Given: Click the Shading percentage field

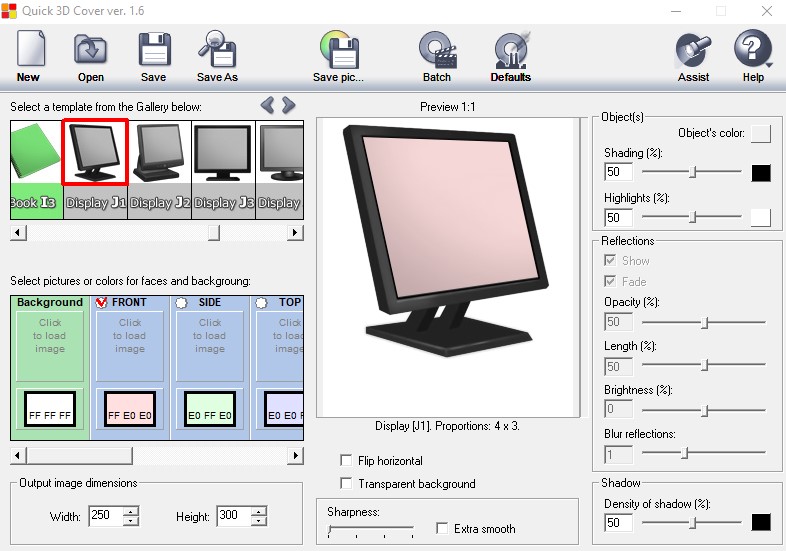Looking at the screenshot, I should pos(619,172).
